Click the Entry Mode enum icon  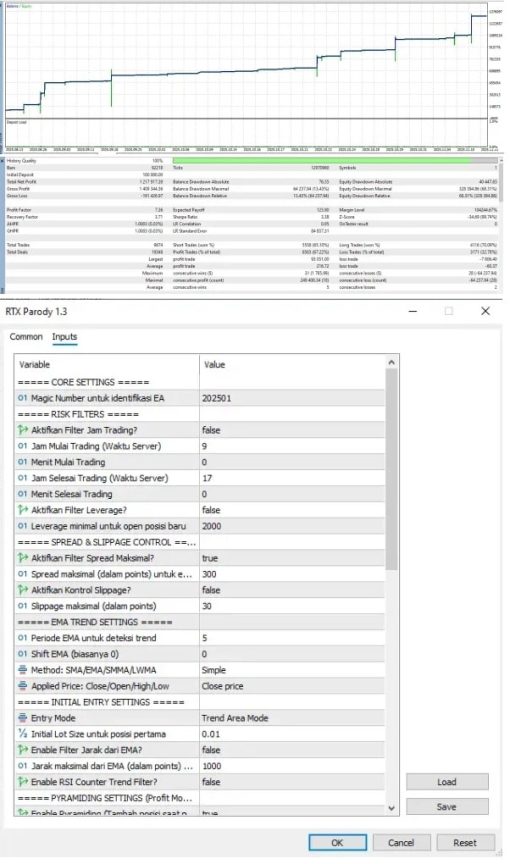(x=23, y=717)
